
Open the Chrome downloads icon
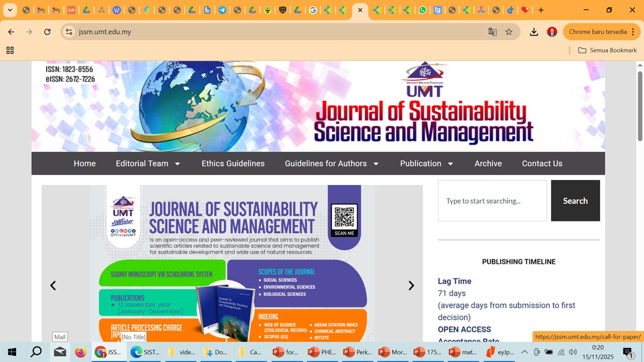tap(534, 32)
